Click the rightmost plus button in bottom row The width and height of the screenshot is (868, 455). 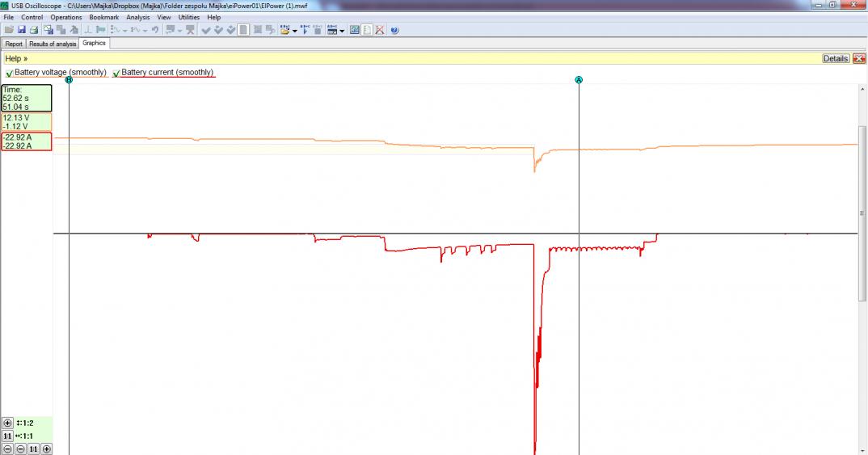pyautogui.click(x=46, y=449)
